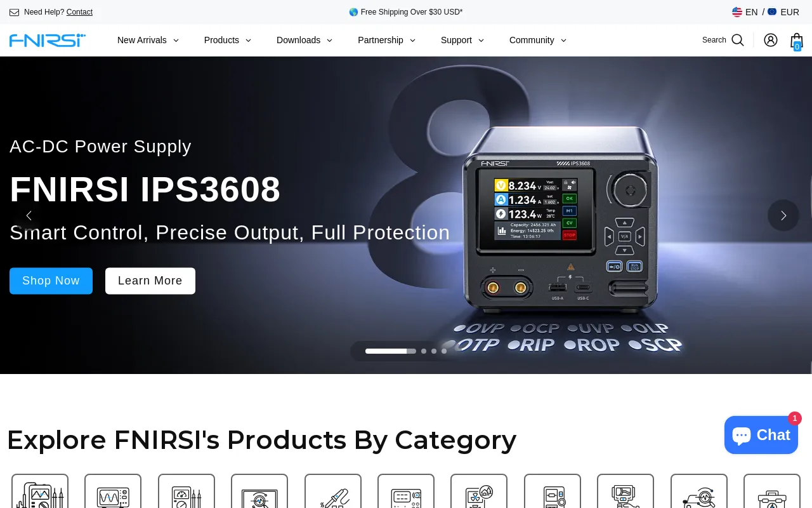Open the Partnership menu

tap(387, 40)
